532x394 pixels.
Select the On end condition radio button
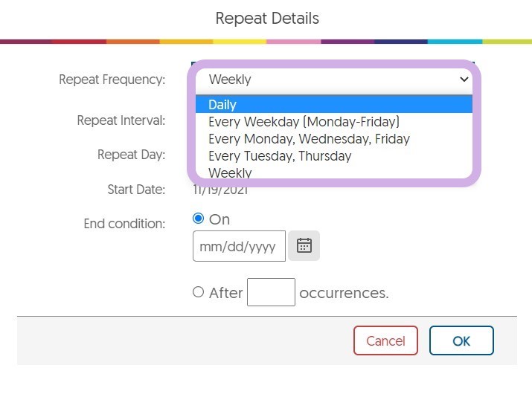(198, 219)
